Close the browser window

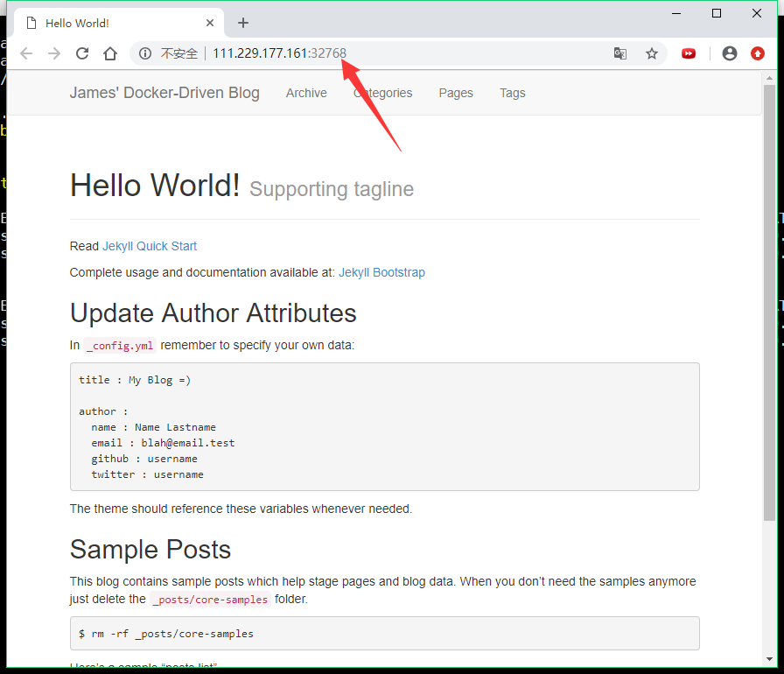coord(757,13)
